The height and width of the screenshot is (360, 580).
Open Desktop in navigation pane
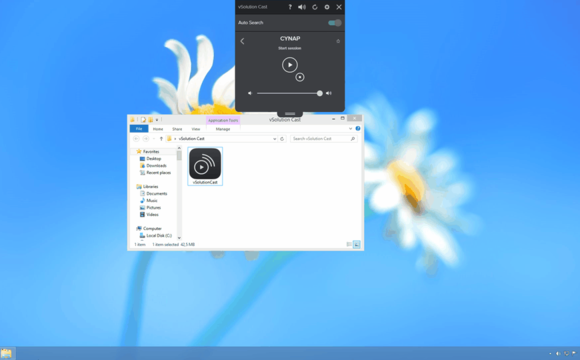tap(154, 158)
